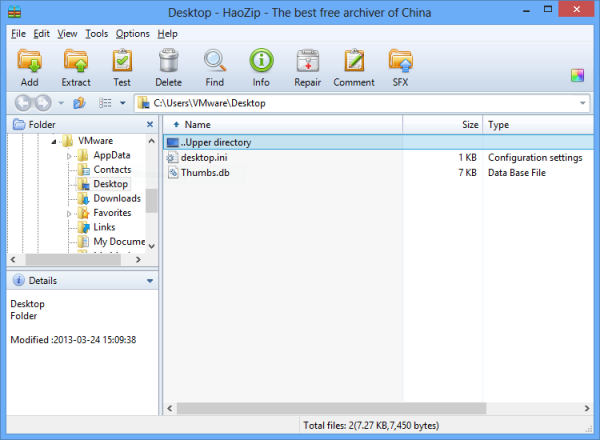The width and height of the screenshot is (600, 440).
Task: Click the Extract toolbar icon
Action: [x=76, y=61]
